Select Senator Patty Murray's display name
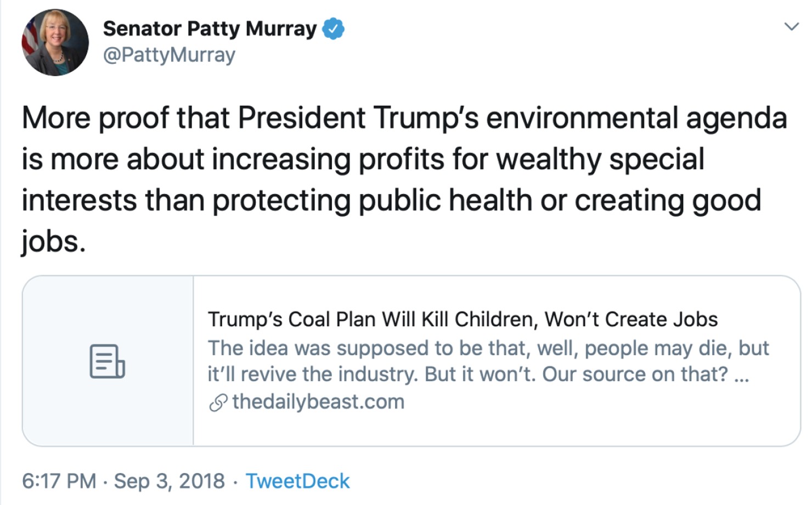Image resolution: width=812 pixels, height=505 pixels. (211, 28)
